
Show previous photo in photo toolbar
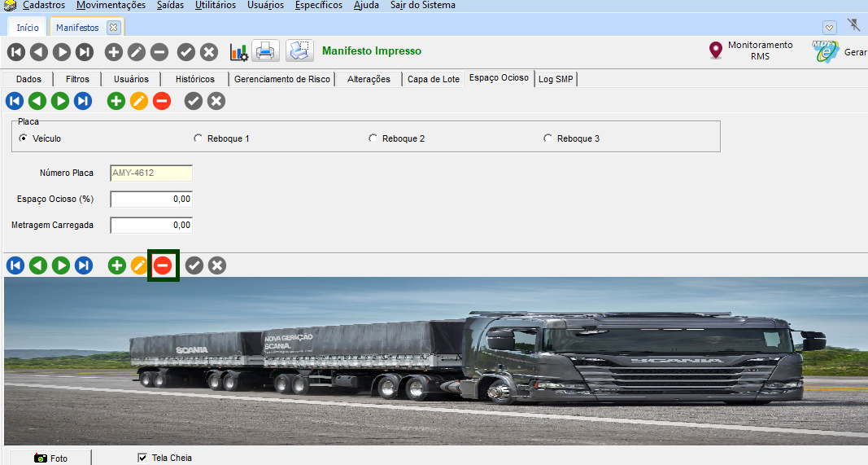point(38,265)
